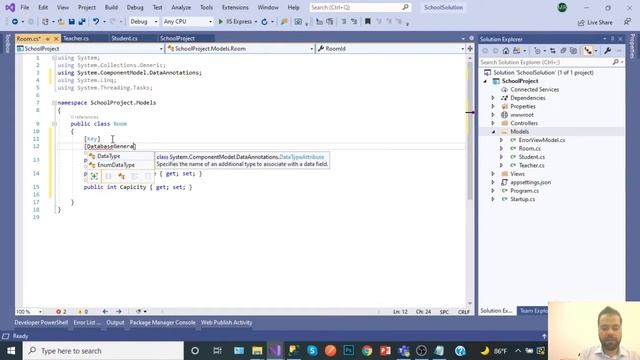Click the Search (Ctrl+Q) box
The image size is (640, 360).
coord(359,7)
